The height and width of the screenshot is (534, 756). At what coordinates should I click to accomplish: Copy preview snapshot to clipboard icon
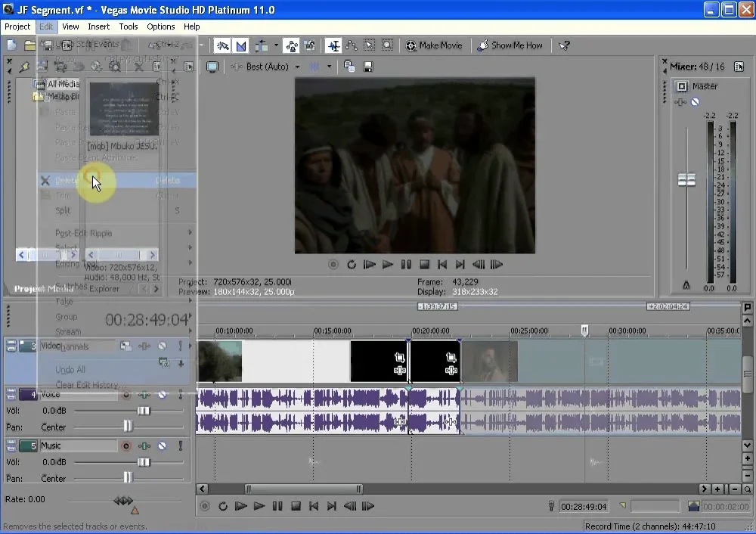tap(349, 67)
